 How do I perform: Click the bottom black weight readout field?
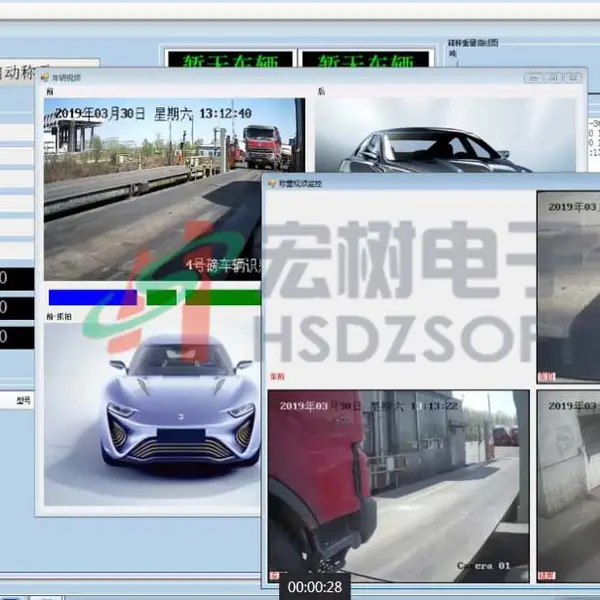coord(16,337)
